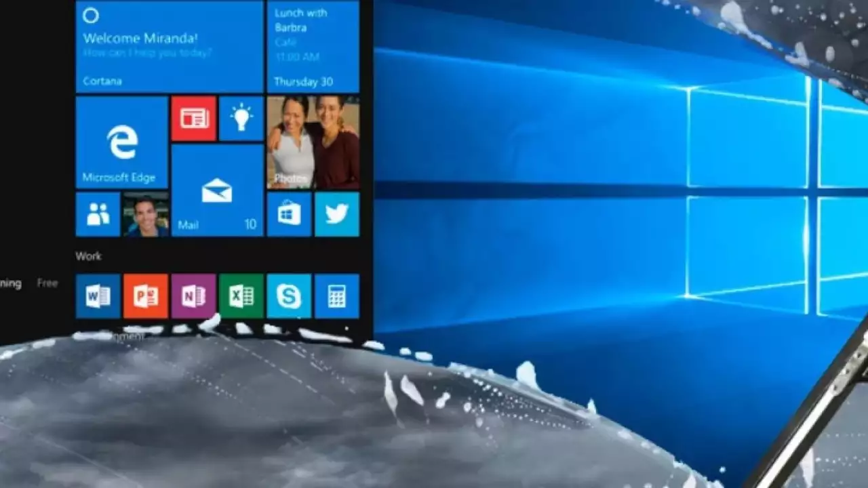
Task: Launch the Microsoft Edge tile
Action: point(122,142)
